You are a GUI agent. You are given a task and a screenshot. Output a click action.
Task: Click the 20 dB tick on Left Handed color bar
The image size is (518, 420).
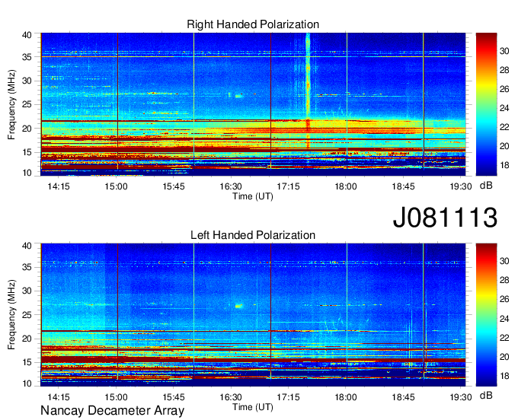click(504, 357)
